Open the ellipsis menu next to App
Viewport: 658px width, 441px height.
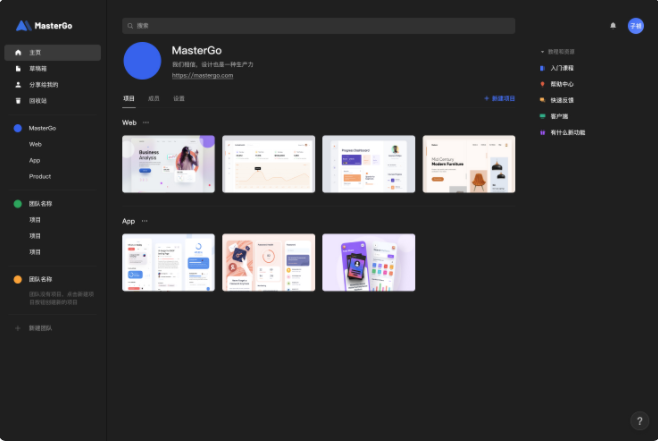(x=144, y=221)
